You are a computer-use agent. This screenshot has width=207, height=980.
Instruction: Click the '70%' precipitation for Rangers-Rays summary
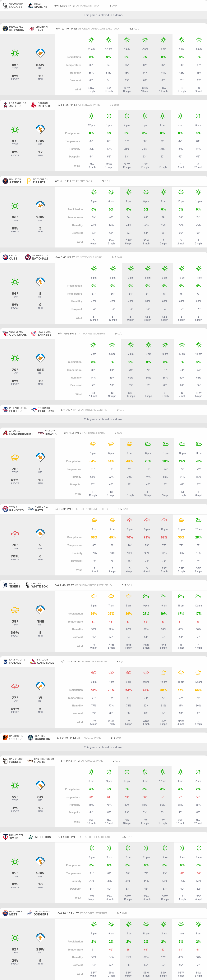pyautogui.click(x=15, y=556)
